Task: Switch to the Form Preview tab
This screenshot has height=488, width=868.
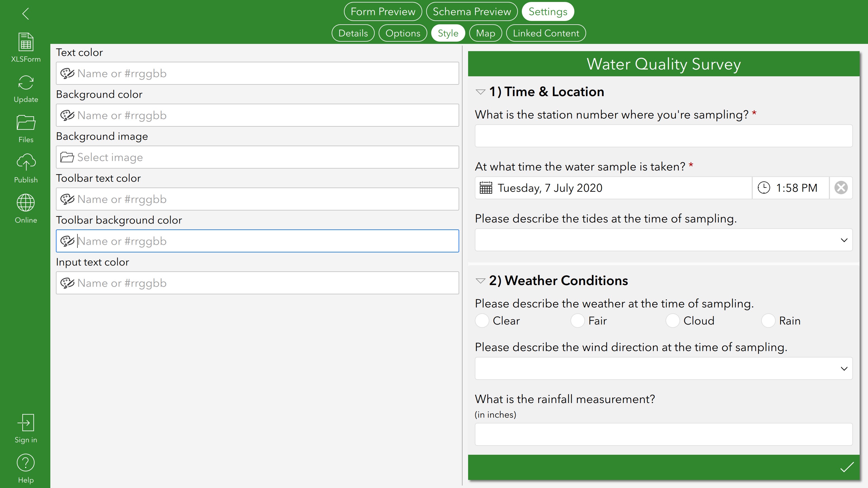Action: 383,11
